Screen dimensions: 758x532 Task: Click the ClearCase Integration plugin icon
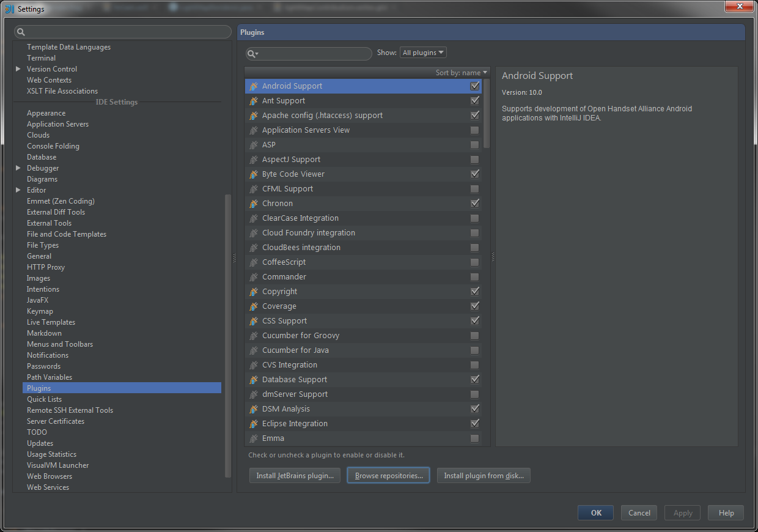(254, 218)
